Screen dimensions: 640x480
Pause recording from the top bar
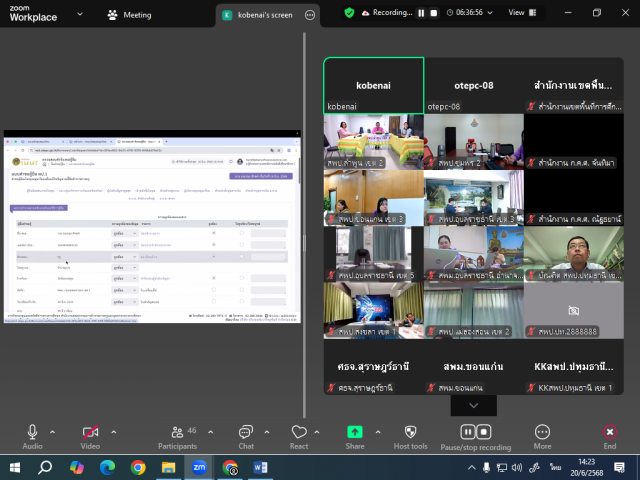pos(421,13)
